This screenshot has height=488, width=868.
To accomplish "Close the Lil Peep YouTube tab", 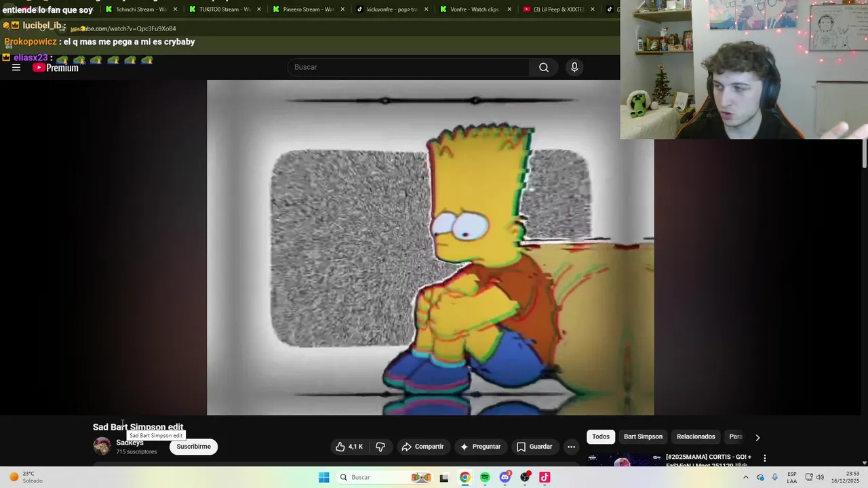I will coord(593,9).
